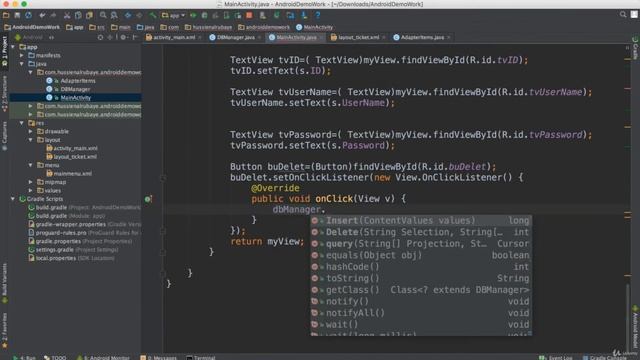640x360 pixels.
Task: Open the Structure side tool window
Action: coord(4,94)
